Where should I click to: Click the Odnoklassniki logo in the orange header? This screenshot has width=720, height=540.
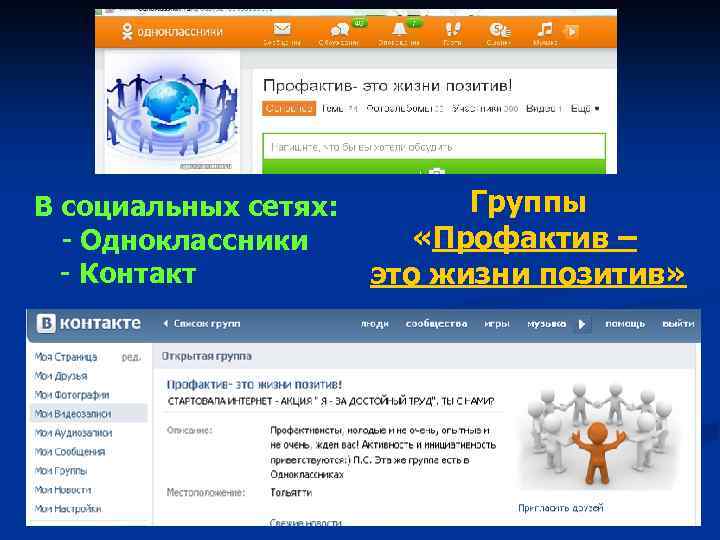[172, 32]
